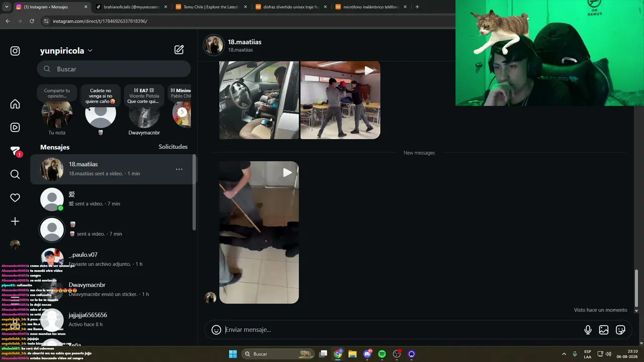This screenshot has width=644, height=362.
Task: Switch to the brahianoficialls TikTok tab
Action: (132, 7)
